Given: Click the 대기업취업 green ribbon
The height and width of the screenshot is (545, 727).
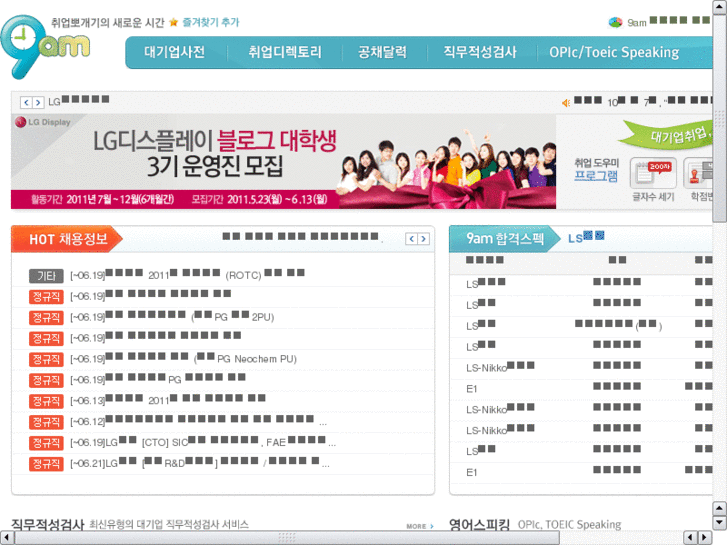Looking at the screenshot, I should coord(666,135).
